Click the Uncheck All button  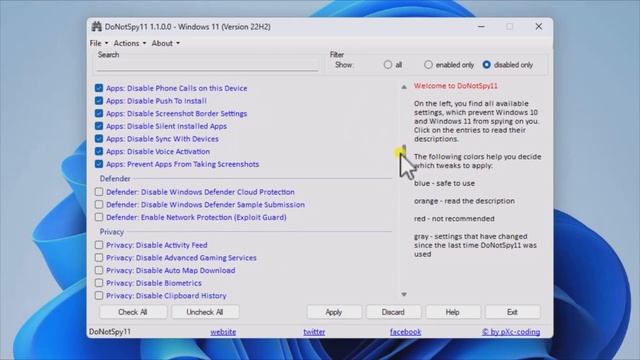[x=205, y=312]
